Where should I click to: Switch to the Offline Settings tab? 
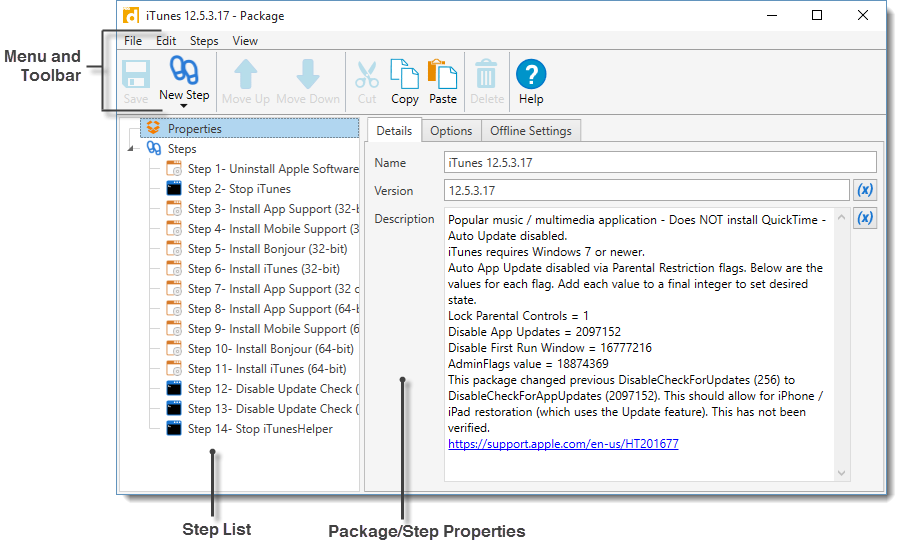(x=530, y=131)
